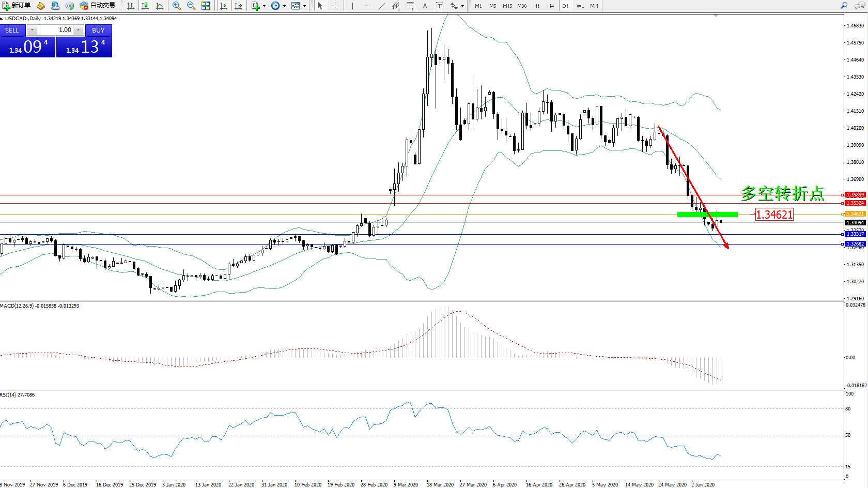Select the Fibonacci retracement tool
This screenshot has height=488, width=868.
pyautogui.click(x=410, y=6)
